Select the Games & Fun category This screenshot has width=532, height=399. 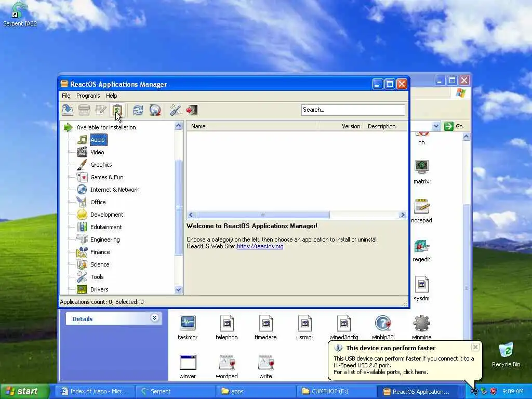107,177
